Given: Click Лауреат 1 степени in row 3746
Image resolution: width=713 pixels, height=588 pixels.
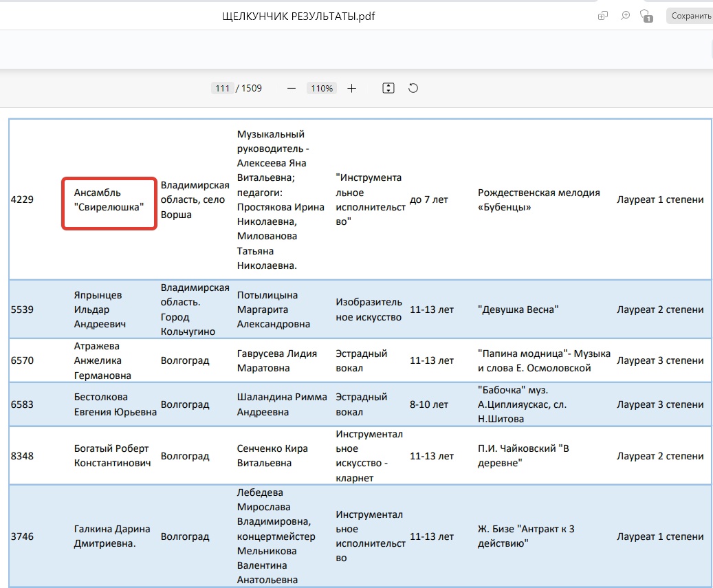Looking at the screenshot, I should point(660,536).
